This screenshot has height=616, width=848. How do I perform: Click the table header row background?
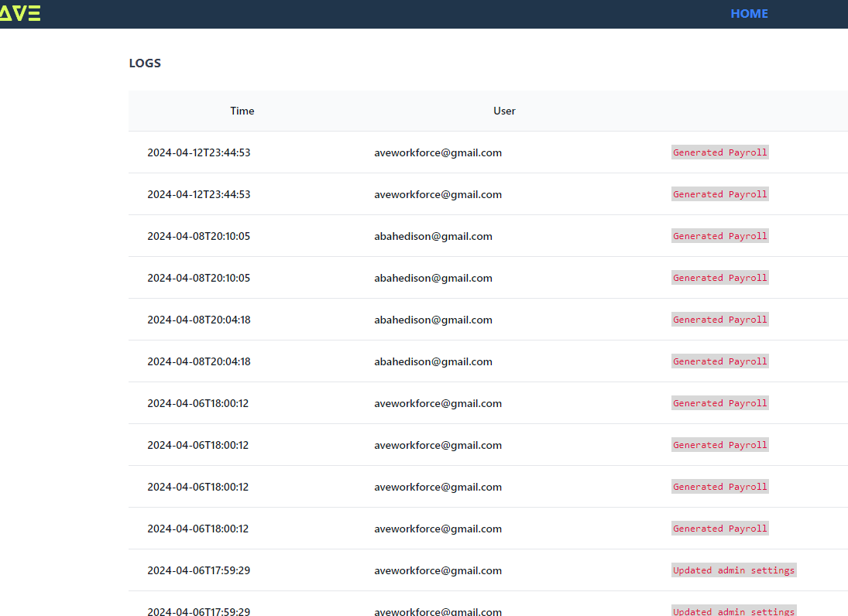click(488, 111)
